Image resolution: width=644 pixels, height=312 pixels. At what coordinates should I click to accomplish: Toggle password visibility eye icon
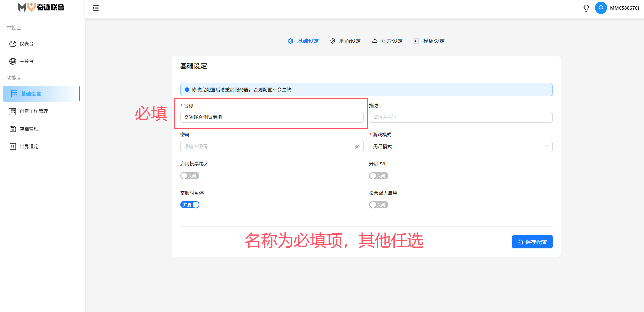point(357,147)
